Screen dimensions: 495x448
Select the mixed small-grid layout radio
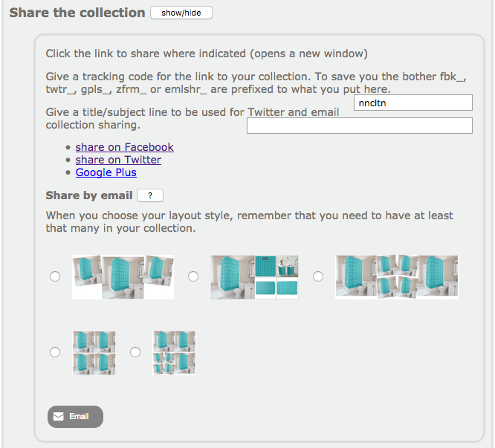pyautogui.click(x=135, y=352)
